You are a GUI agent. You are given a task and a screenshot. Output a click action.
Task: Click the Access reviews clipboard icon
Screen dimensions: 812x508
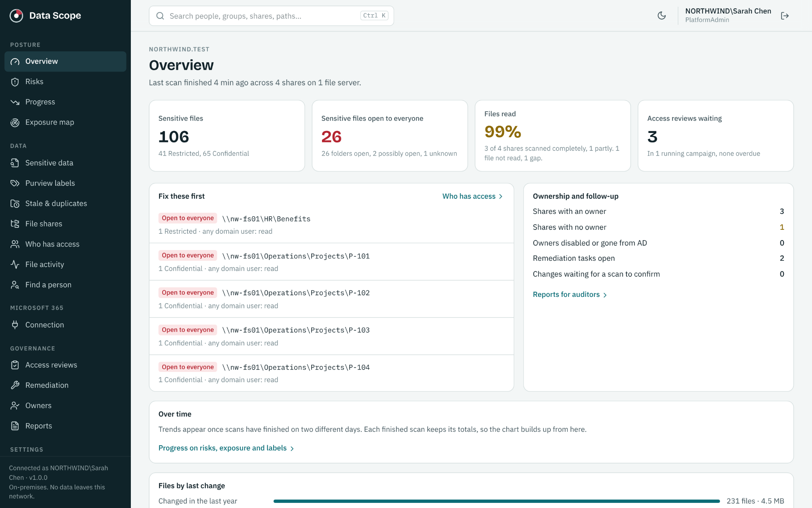[15, 365]
